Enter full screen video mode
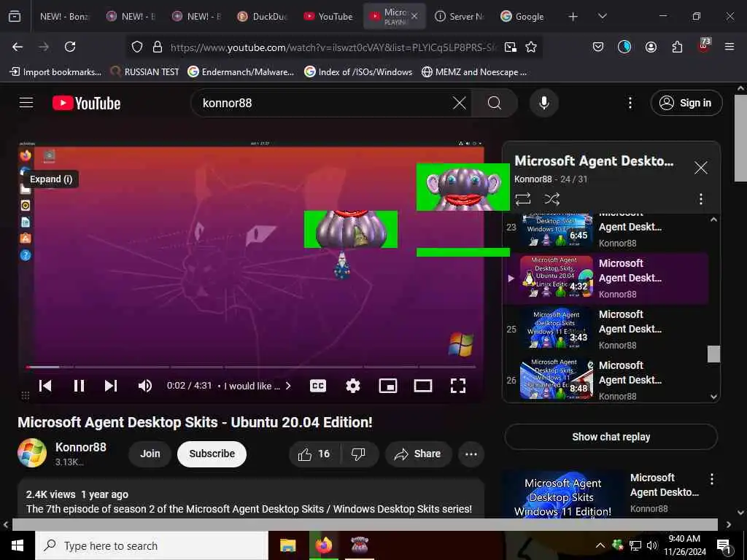This screenshot has width=747, height=560. [458, 386]
